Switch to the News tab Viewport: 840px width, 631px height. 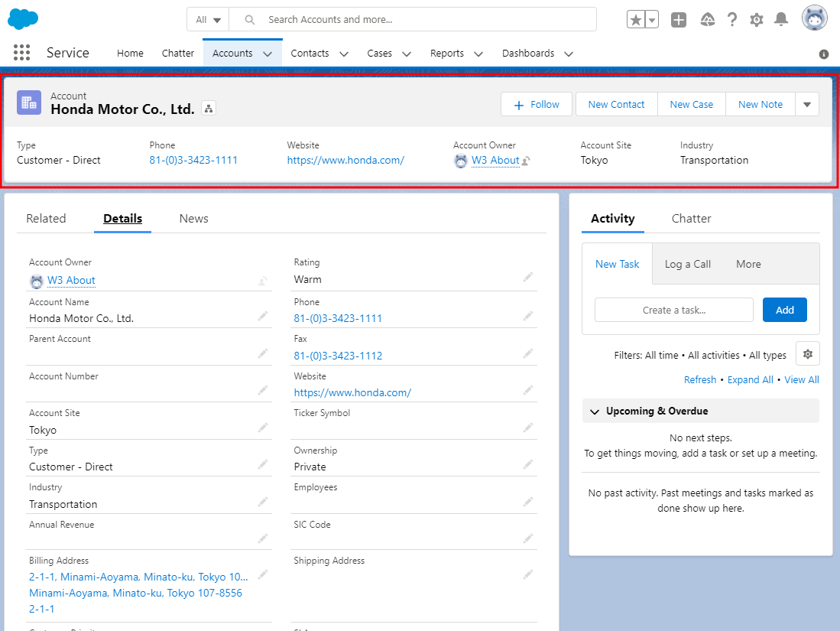194,219
